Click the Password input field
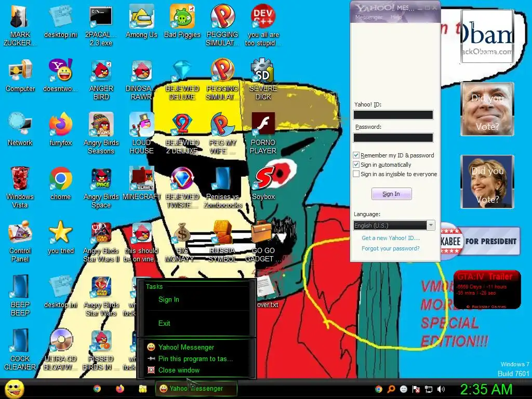Image resolution: width=532 pixels, height=399 pixels. (393, 137)
